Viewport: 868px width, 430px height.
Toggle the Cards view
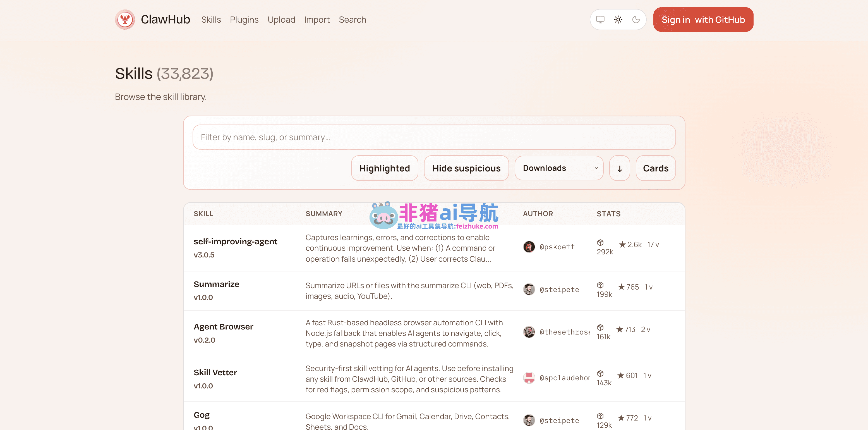click(x=655, y=168)
